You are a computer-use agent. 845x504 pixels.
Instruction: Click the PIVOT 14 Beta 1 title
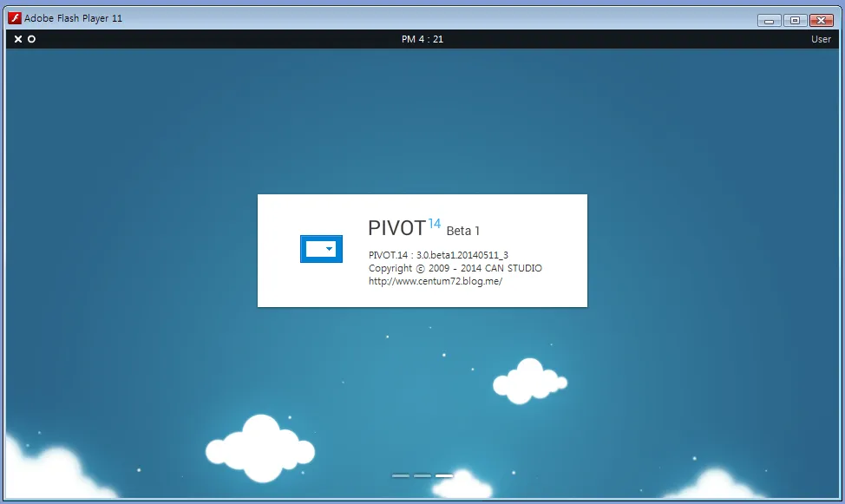(x=423, y=227)
